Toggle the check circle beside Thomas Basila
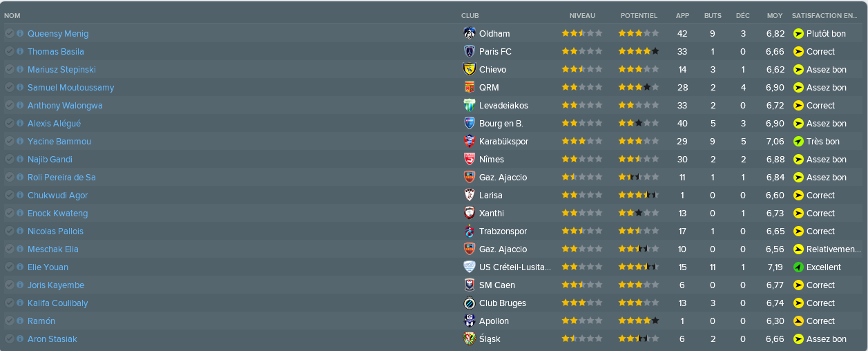This screenshot has width=868, height=351. pos(9,51)
